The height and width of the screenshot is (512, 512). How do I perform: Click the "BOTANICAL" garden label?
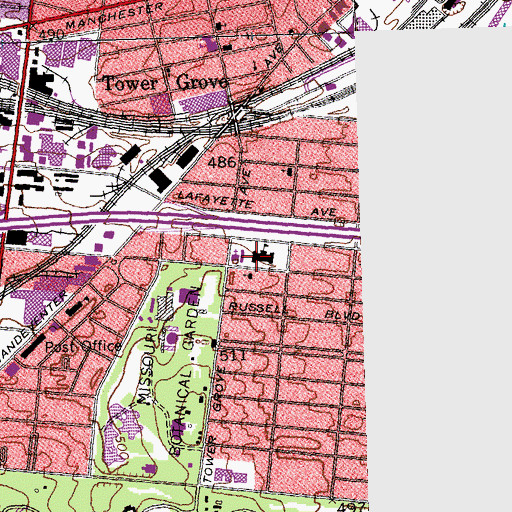(x=180, y=412)
